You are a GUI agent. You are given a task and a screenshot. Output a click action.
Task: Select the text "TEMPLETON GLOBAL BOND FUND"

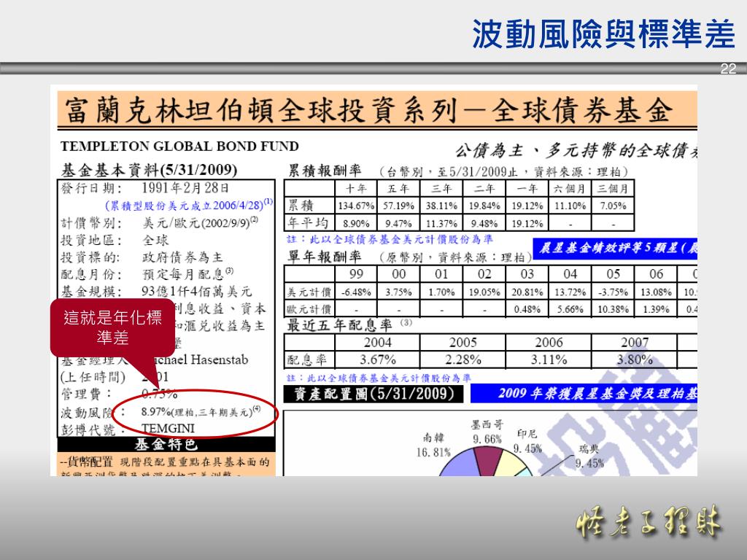pyautogui.click(x=179, y=146)
